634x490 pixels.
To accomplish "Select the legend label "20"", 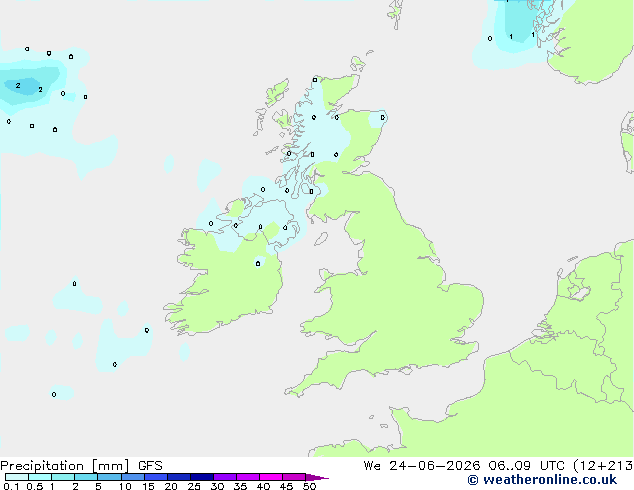I will tap(171, 486).
